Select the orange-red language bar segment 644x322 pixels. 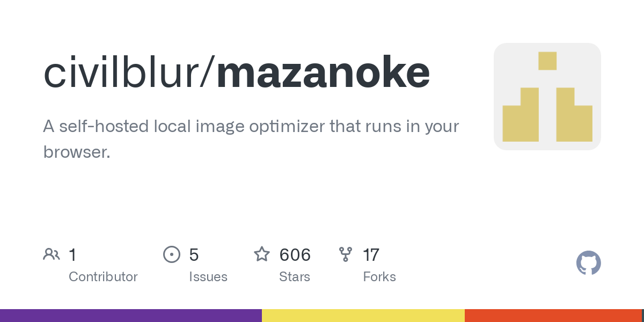[553, 316]
